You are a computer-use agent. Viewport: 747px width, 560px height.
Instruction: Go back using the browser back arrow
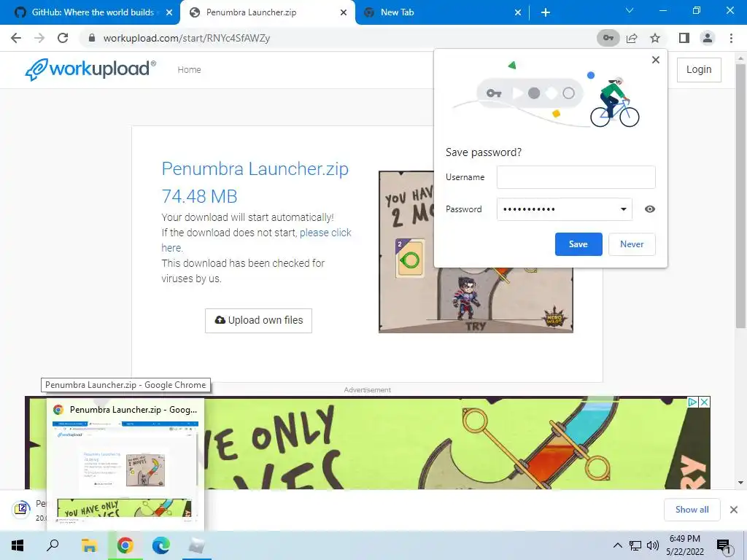[16, 38]
